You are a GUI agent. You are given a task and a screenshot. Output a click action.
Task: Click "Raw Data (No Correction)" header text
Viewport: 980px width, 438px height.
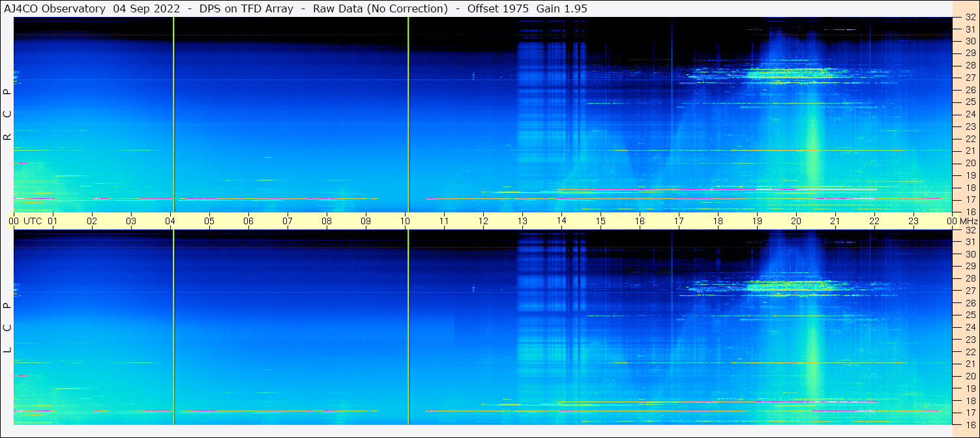(x=380, y=8)
